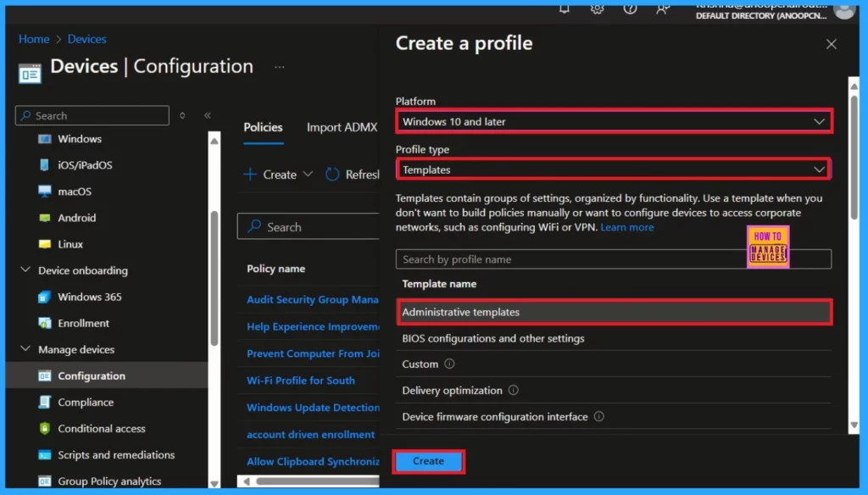Image resolution: width=868 pixels, height=495 pixels.
Task: Click the policies Search field
Action: point(309,226)
